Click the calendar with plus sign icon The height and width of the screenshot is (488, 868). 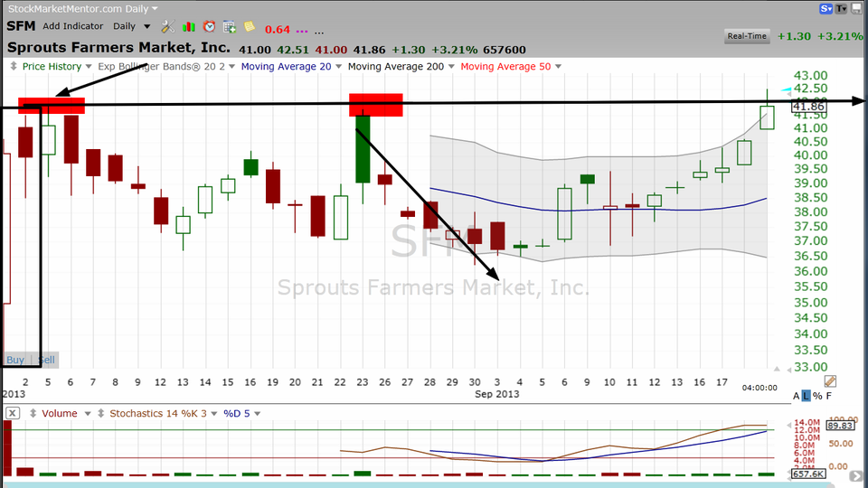(x=229, y=26)
